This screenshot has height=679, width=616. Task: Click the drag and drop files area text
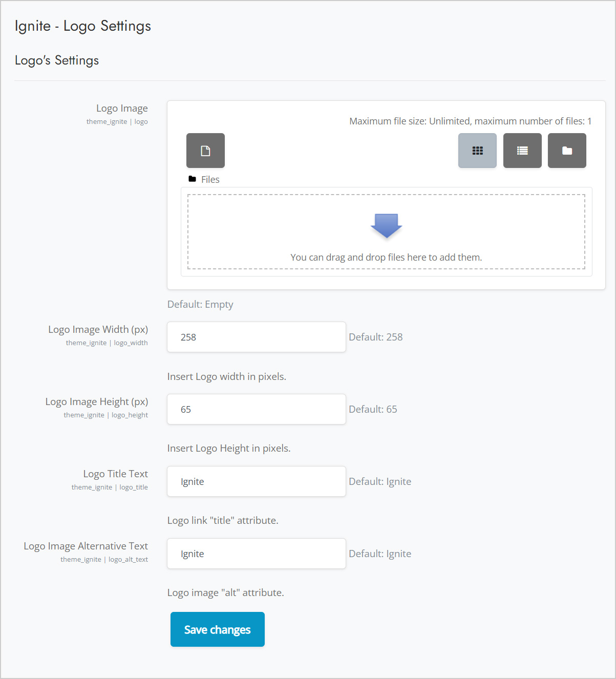386,257
